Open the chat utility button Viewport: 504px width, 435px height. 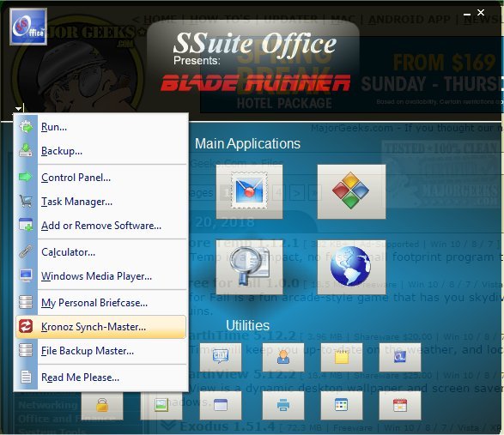pos(221,357)
